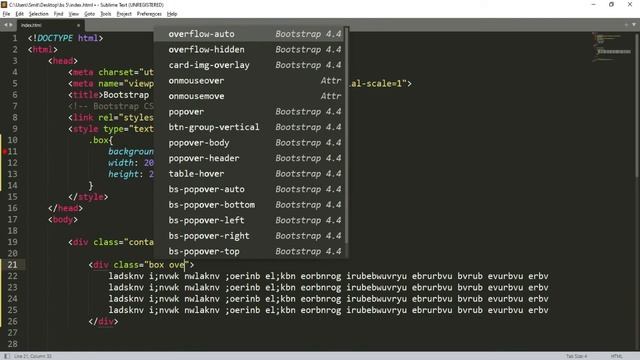
Task: Place cursor on .box{ selector line
Action: click(100, 140)
